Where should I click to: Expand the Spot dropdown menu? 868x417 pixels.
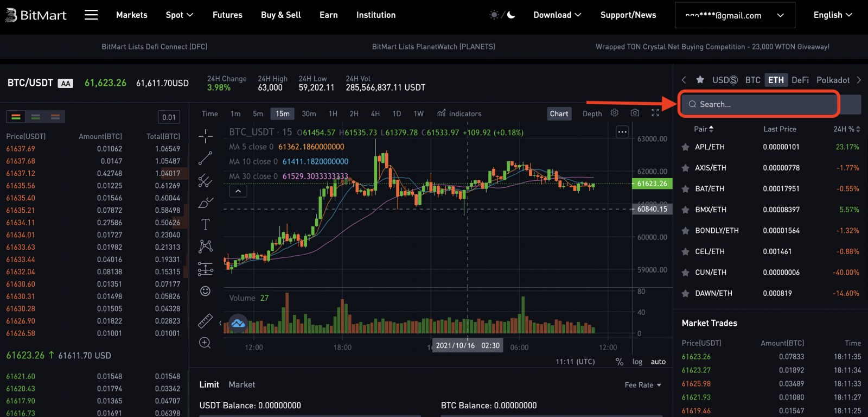[179, 15]
